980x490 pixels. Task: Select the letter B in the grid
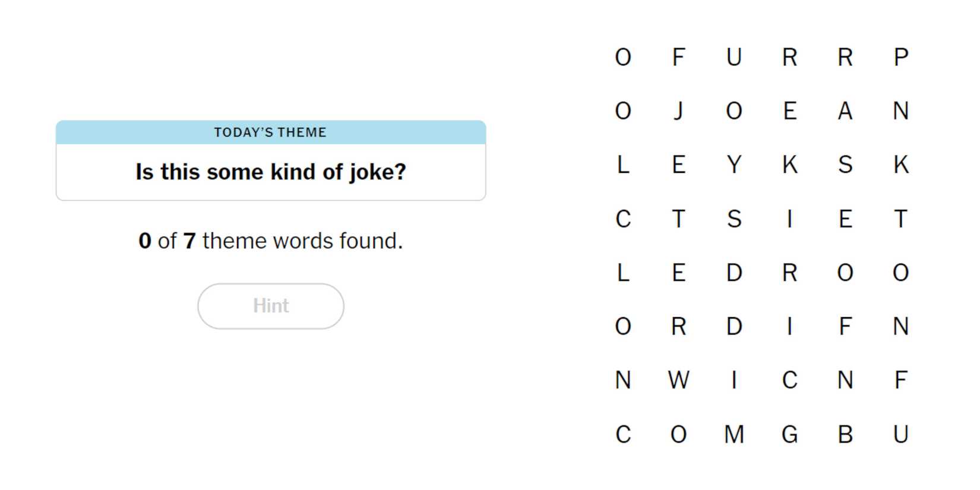click(845, 434)
